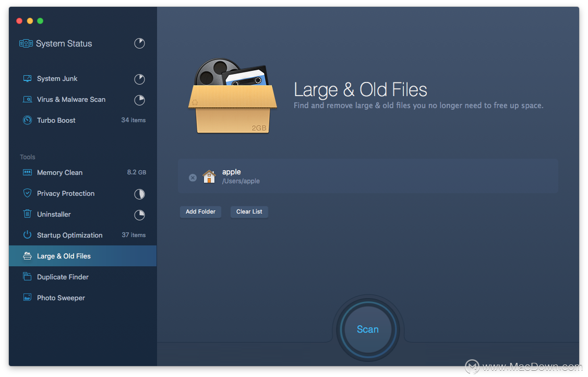Click the Virus & Malware Scan icon
The image size is (588, 377).
point(27,99)
